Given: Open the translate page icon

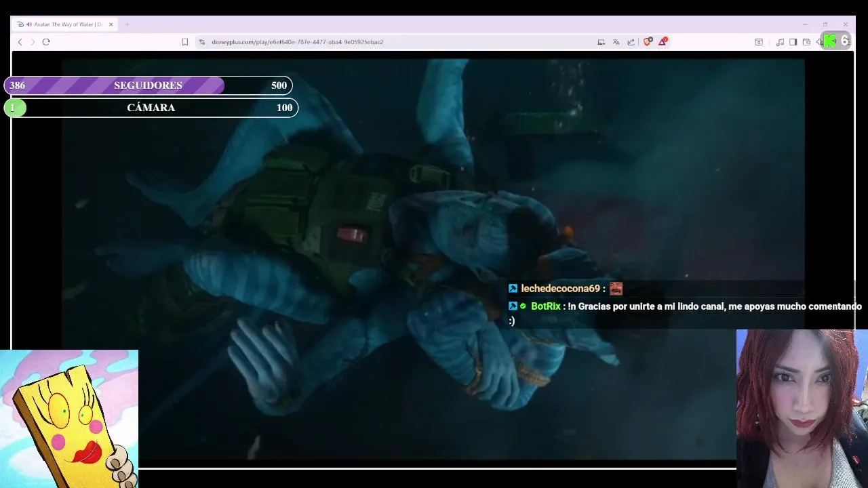Looking at the screenshot, I should (x=616, y=42).
